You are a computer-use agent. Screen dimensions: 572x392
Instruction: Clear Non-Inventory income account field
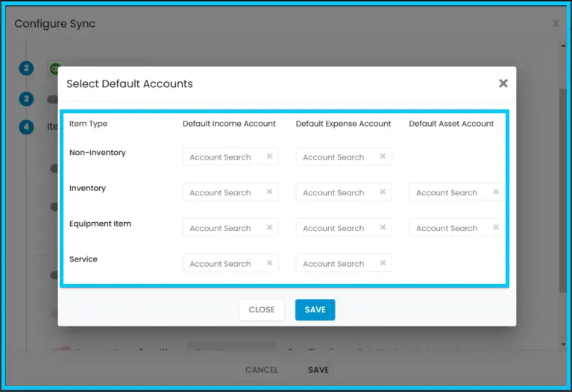(269, 157)
